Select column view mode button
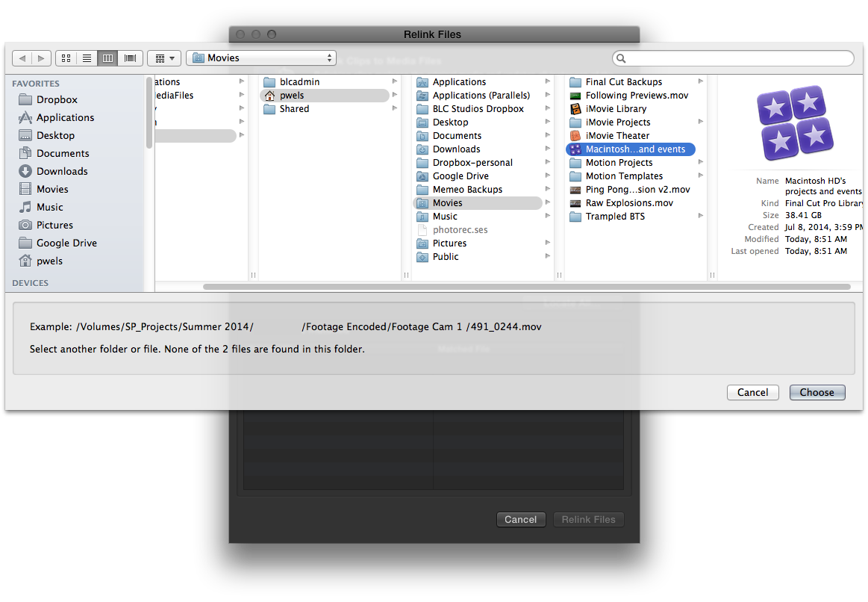868x602 pixels. tap(107, 58)
